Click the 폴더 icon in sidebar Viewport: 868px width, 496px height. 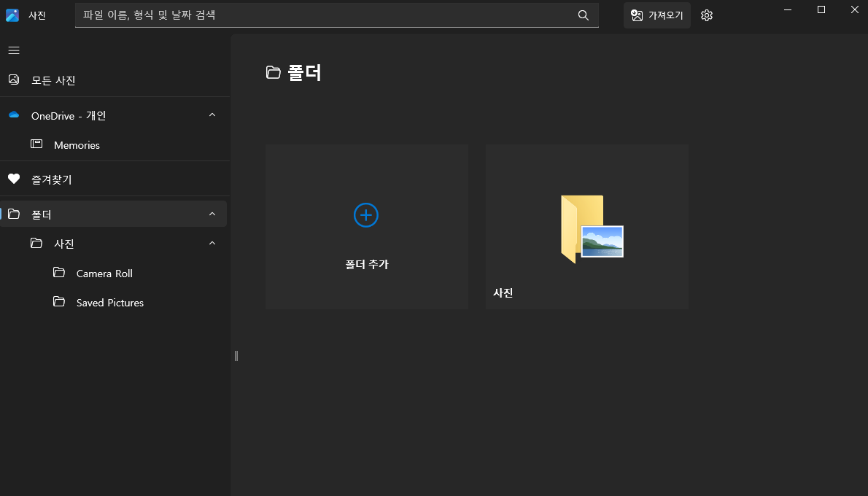(14, 214)
